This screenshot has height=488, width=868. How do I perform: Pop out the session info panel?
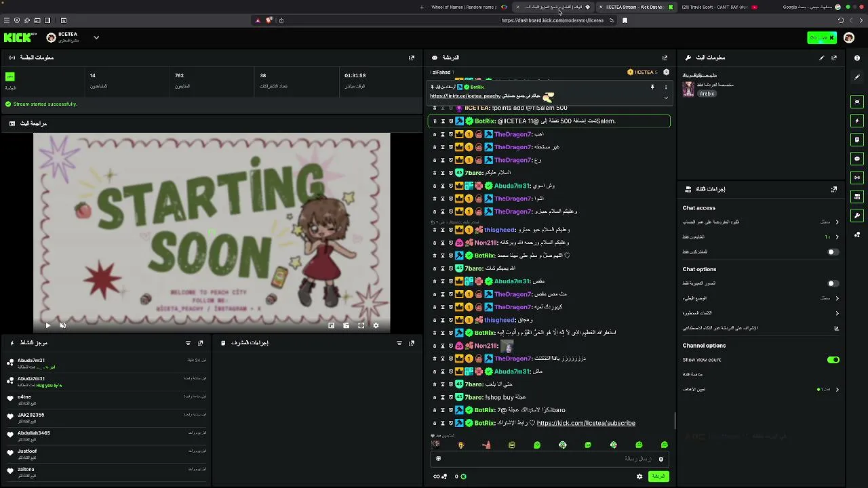412,58
